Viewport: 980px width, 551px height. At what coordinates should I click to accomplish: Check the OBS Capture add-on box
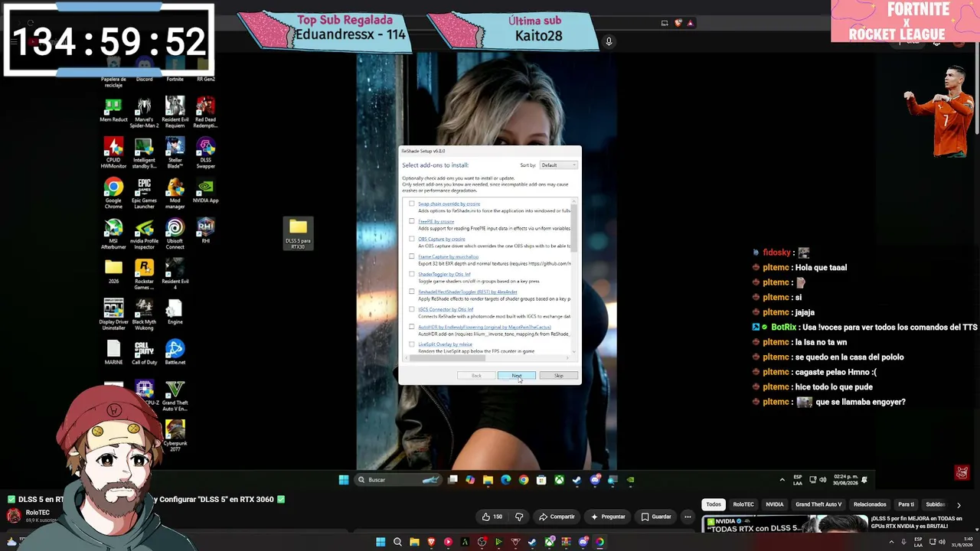[412, 239]
